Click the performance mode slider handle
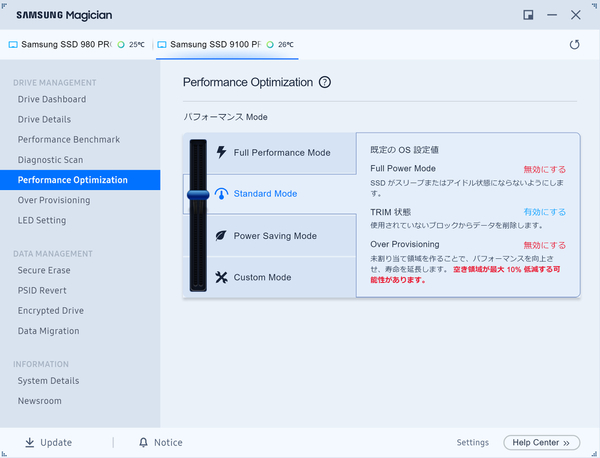The height and width of the screenshot is (458, 600). (x=198, y=195)
